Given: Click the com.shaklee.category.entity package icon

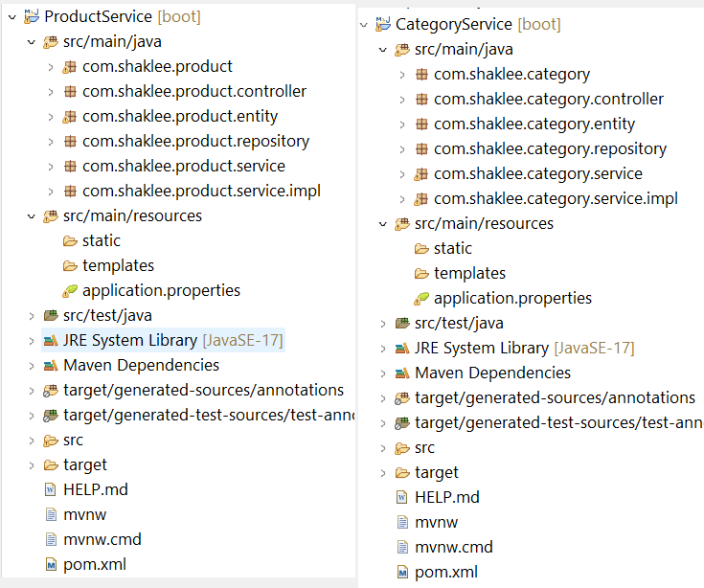Looking at the screenshot, I should 420,124.
